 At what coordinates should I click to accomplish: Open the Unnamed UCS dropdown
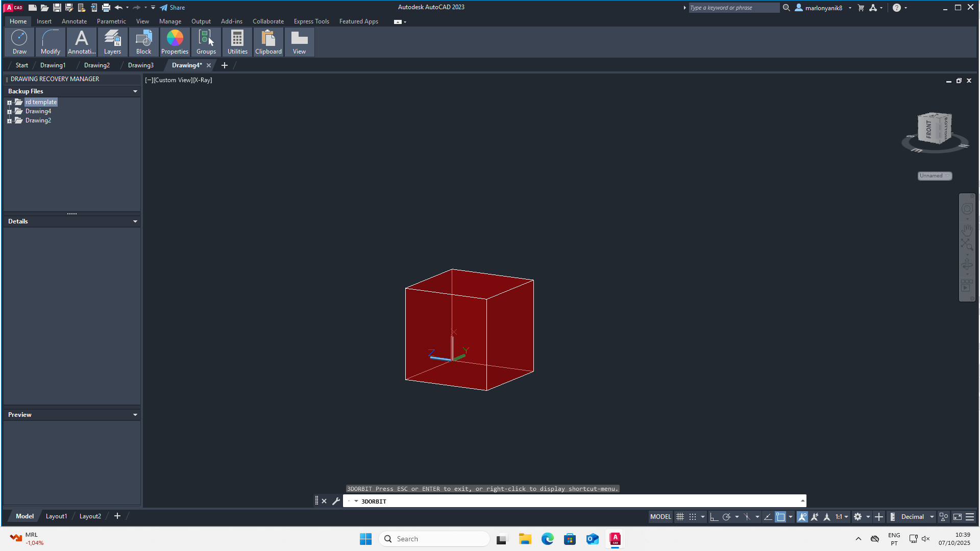[x=935, y=176]
